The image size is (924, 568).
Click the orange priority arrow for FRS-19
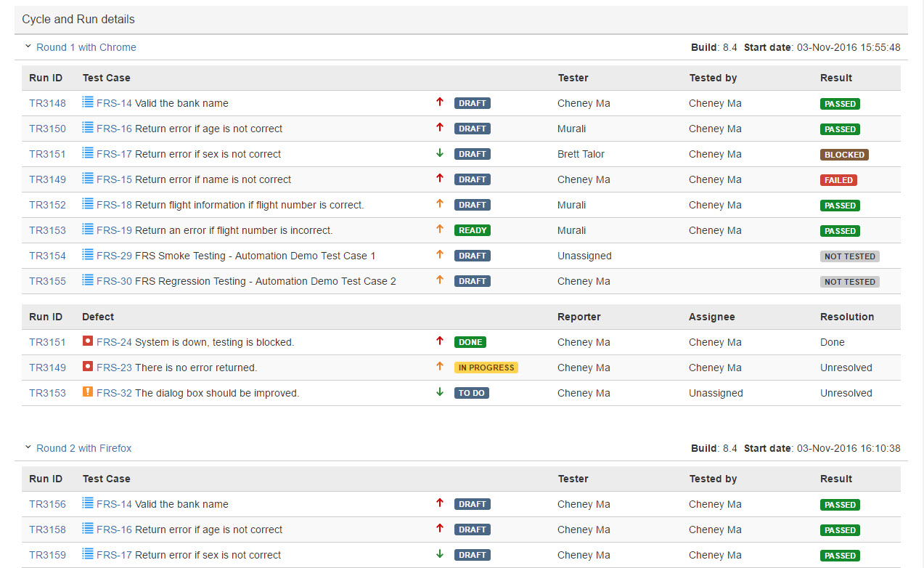[x=439, y=230]
